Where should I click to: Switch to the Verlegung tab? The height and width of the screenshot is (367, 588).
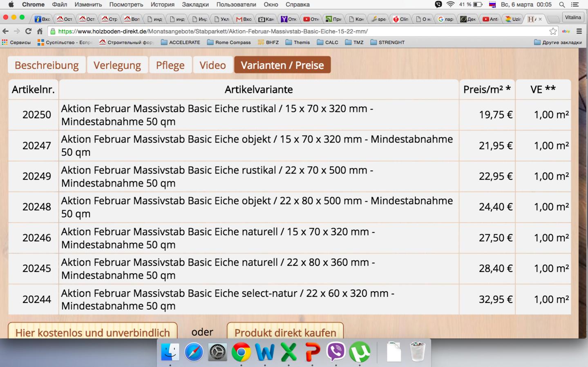(x=117, y=65)
